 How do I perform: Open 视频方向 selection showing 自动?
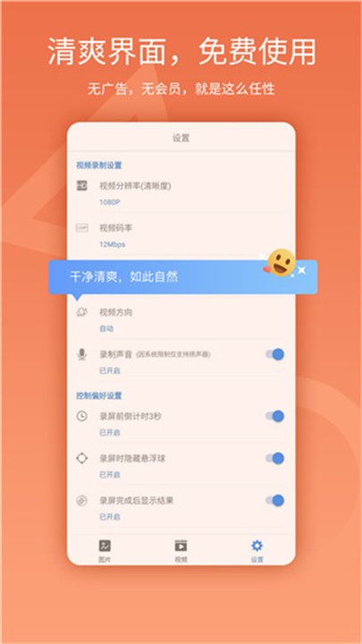coord(181,320)
